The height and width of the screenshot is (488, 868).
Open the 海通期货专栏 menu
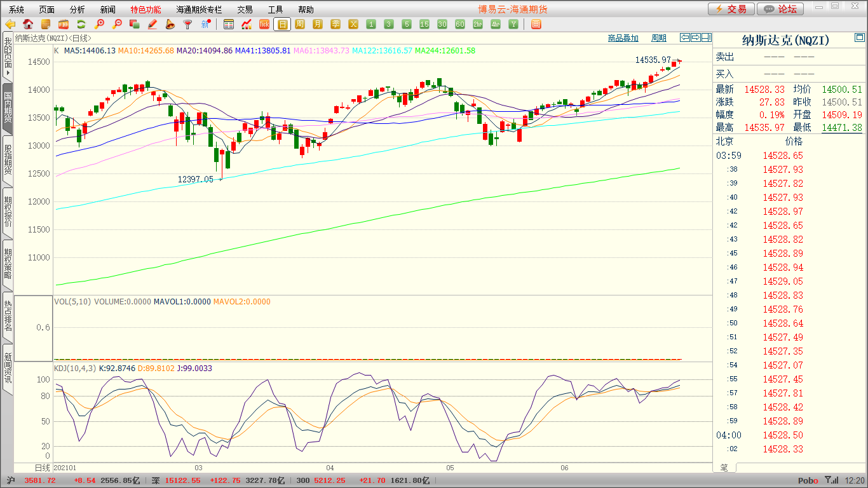200,10
